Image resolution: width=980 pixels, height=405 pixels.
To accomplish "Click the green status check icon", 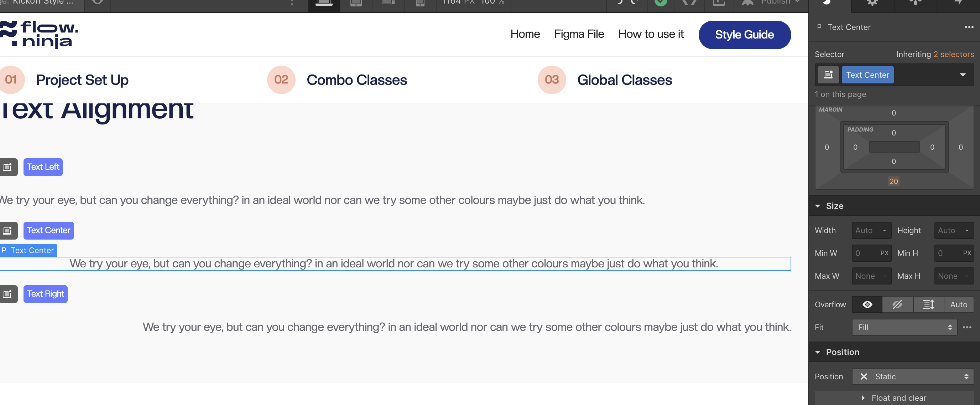I will click(x=661, y=2).
